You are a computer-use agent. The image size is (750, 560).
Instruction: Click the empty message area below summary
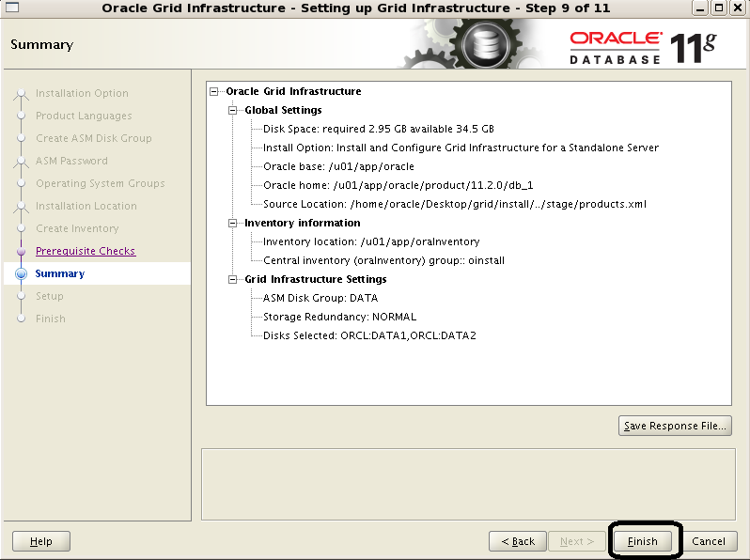click(x=468, y=483)
